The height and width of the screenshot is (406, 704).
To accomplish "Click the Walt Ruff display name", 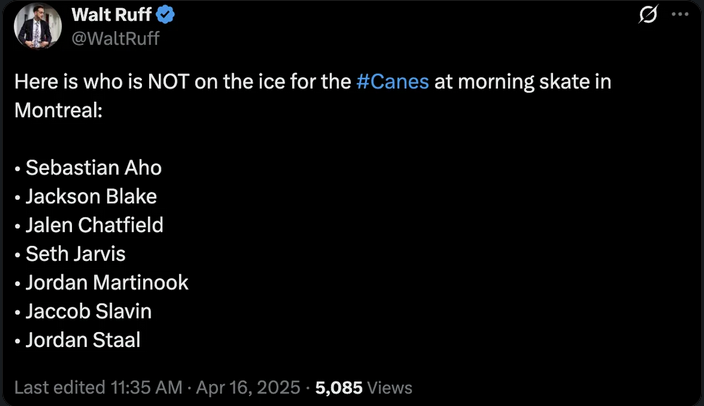I will click(x=108, y=15).
